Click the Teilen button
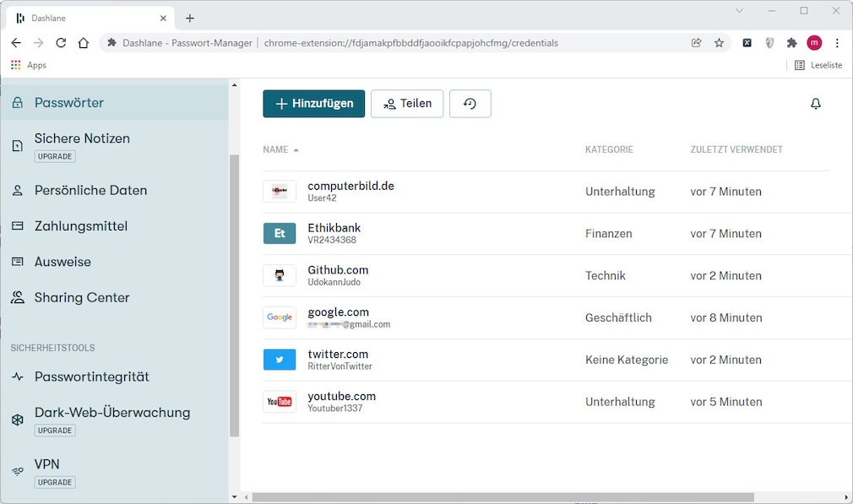Viewport: 853px width, 504px height. tap(407, 103)
